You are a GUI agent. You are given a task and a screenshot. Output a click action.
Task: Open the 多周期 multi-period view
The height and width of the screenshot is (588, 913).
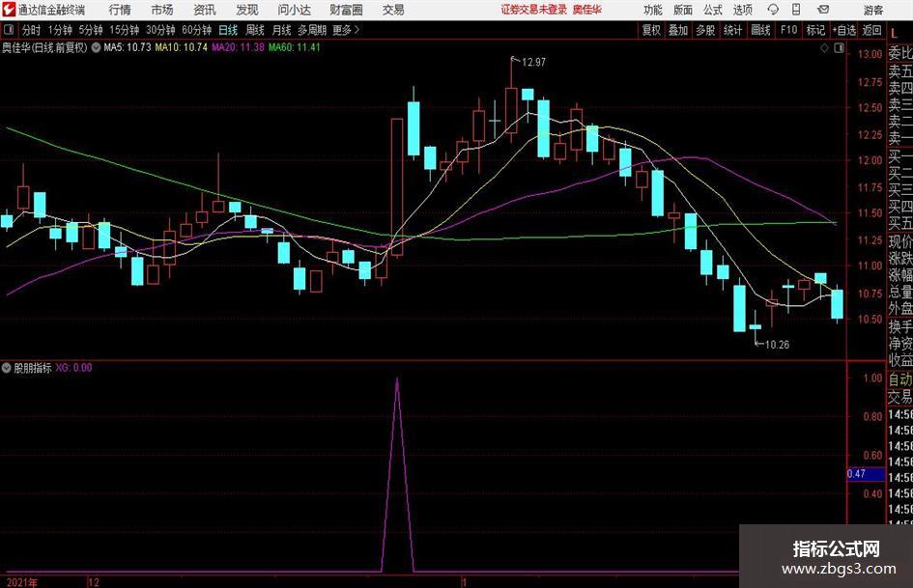[x=312, y=30]
